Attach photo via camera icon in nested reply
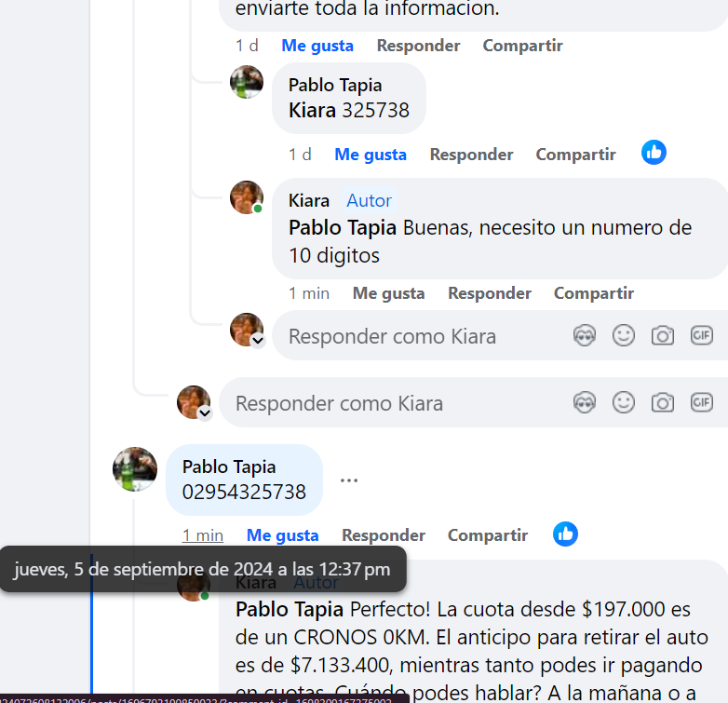The image size is (728, 703). (663, 335)
